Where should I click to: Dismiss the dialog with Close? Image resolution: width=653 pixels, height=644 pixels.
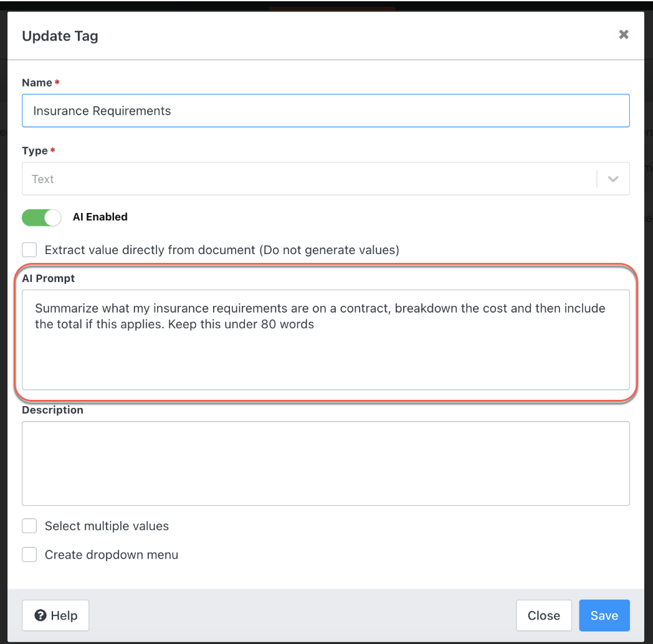(543, 615)
